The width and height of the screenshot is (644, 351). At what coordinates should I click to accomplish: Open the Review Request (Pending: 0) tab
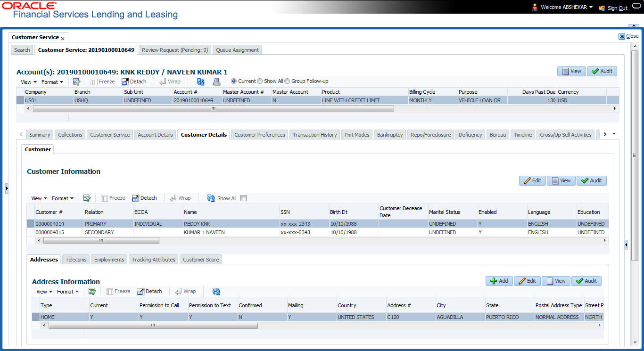point(175,50)
